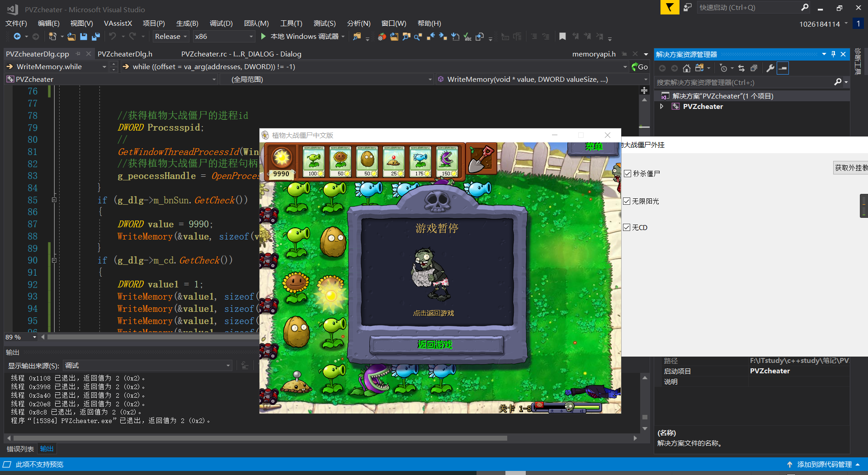Open the 显示输出来源 调试 dropdown
This screenshot has width=868, height=475.
point(147,365)
